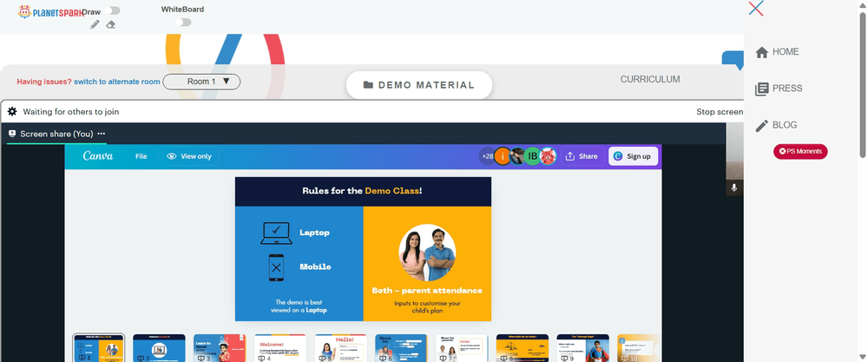This screenshot has width=868, height=362.
Task: Open the Room 1 dropdown
Action: click(201, 82)
